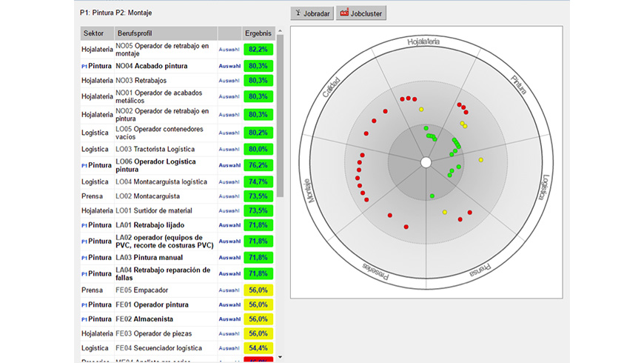Click the Calidad sector label on the radar ring
Viewport: 644px width, 363px height.
(x=331, y=87)
